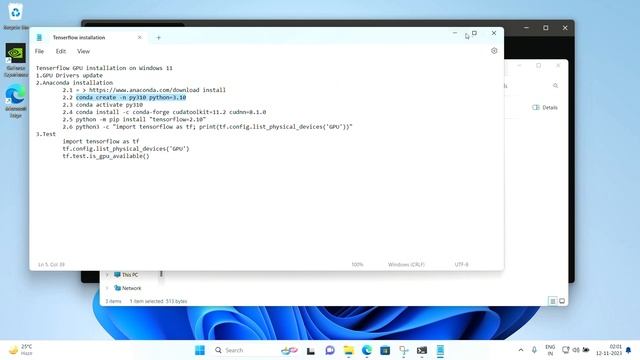Click 'tf.test.is_gpu_available()' line
640x360 pixels.
[106, 156]
